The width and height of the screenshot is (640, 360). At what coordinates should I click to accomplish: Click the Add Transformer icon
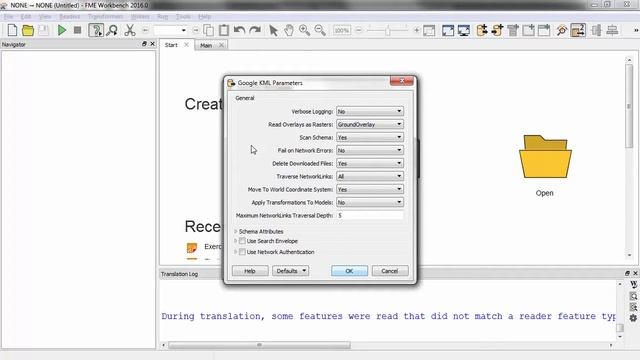[513, 30]
